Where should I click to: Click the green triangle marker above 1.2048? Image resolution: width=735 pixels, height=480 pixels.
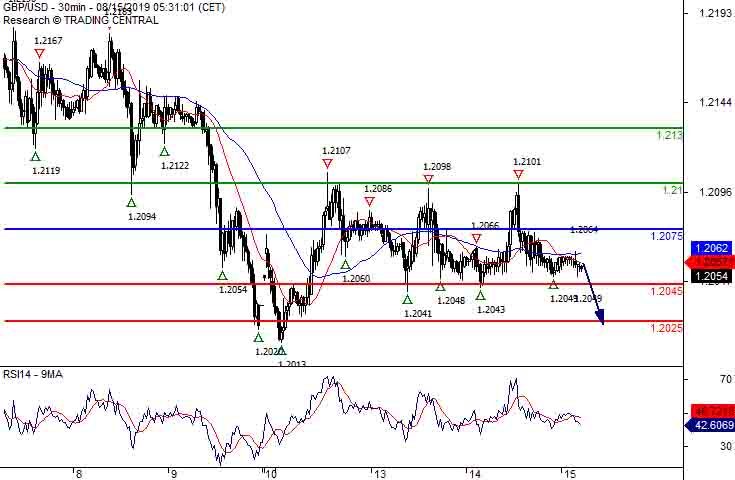pos(440,286)
